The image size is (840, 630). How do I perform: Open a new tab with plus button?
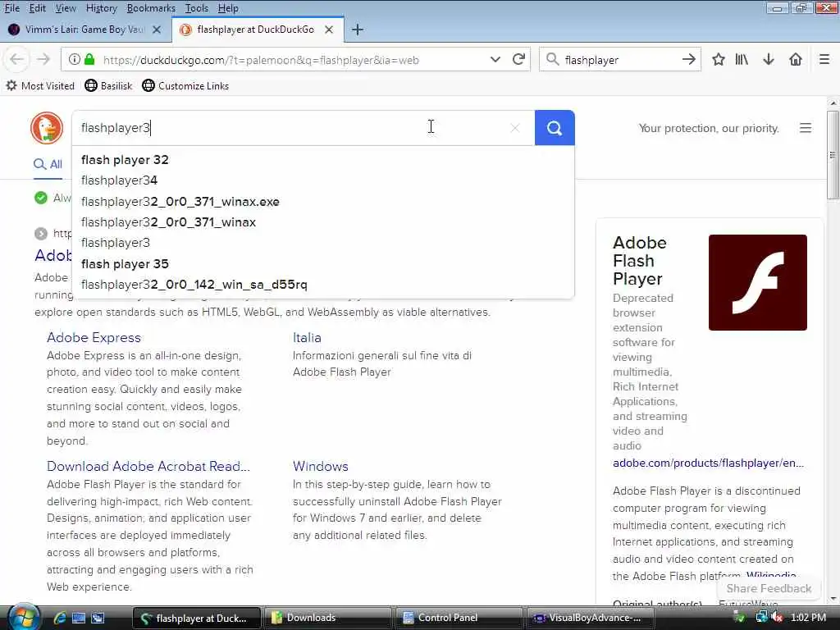pyautogui.click(x=358, y=30)
